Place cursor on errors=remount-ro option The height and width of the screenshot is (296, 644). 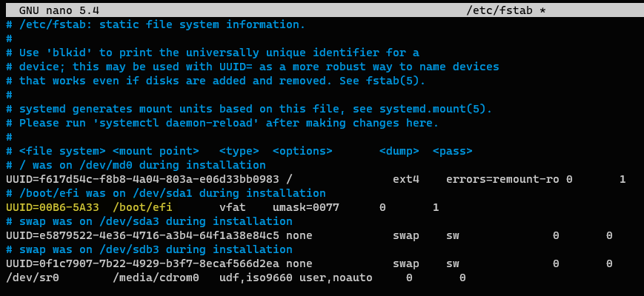[x=502, y=179]
